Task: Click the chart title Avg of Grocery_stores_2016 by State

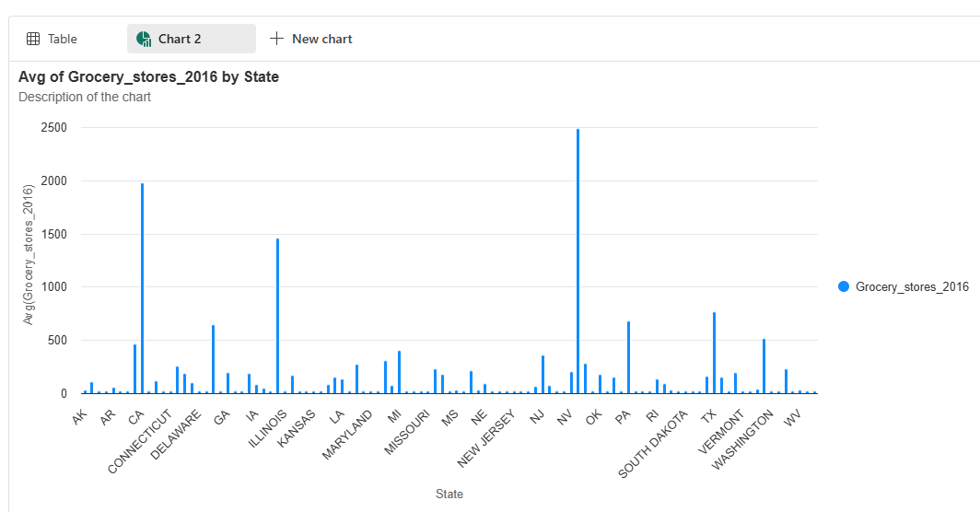Action: (148, 77)
